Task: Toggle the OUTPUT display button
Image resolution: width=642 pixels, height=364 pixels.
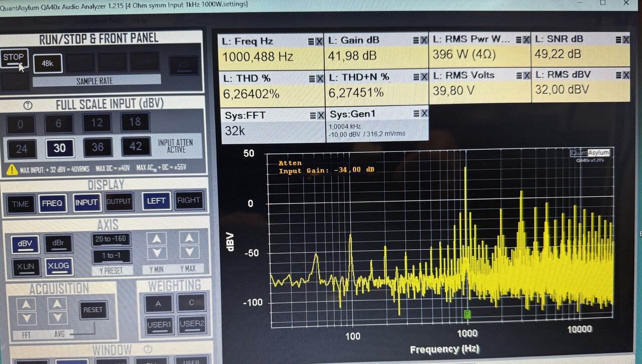Action: pyautogui.click(x=119, y=202)
